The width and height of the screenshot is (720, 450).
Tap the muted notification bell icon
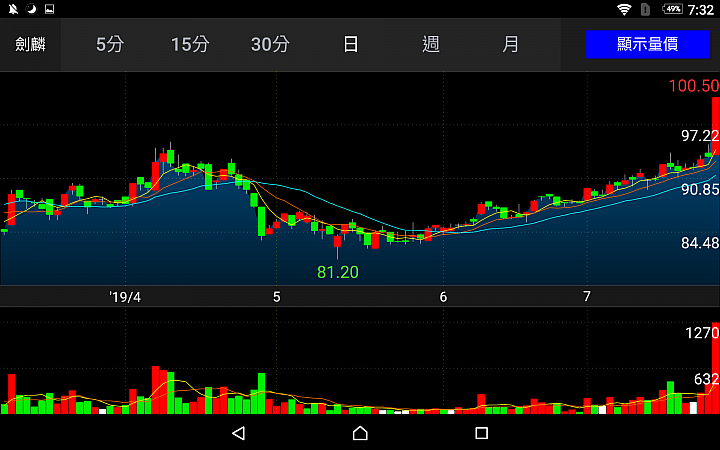[x=13, y=9]
